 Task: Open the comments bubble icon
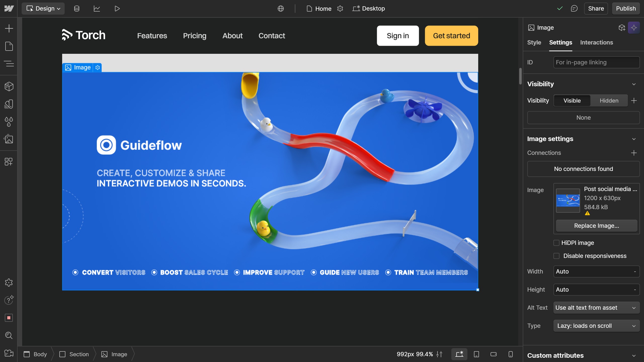[x=574, y=9]
